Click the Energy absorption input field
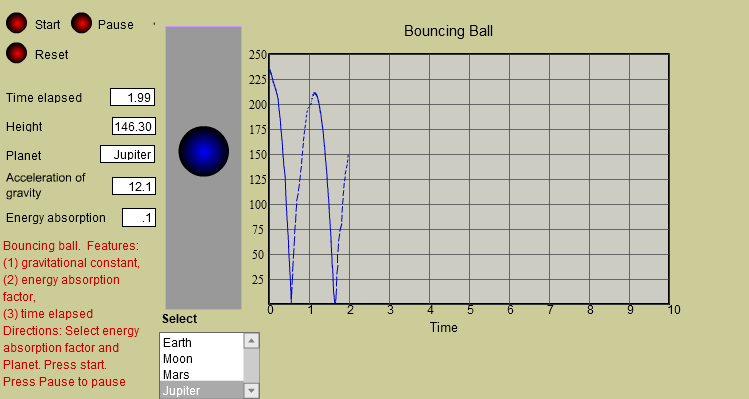Image resolution: width=749 pixels, height=399 pixels. point(139,218)
